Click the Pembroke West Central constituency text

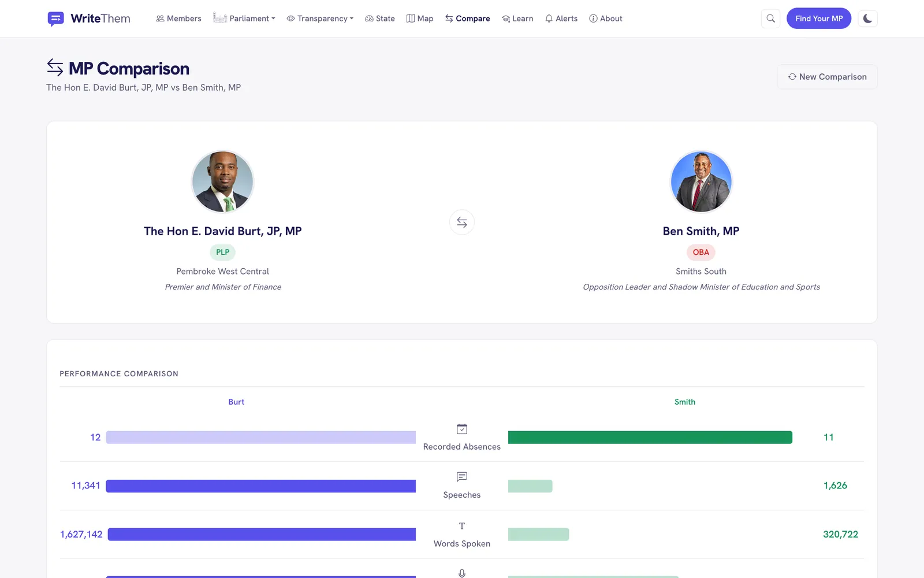(223, 271)
